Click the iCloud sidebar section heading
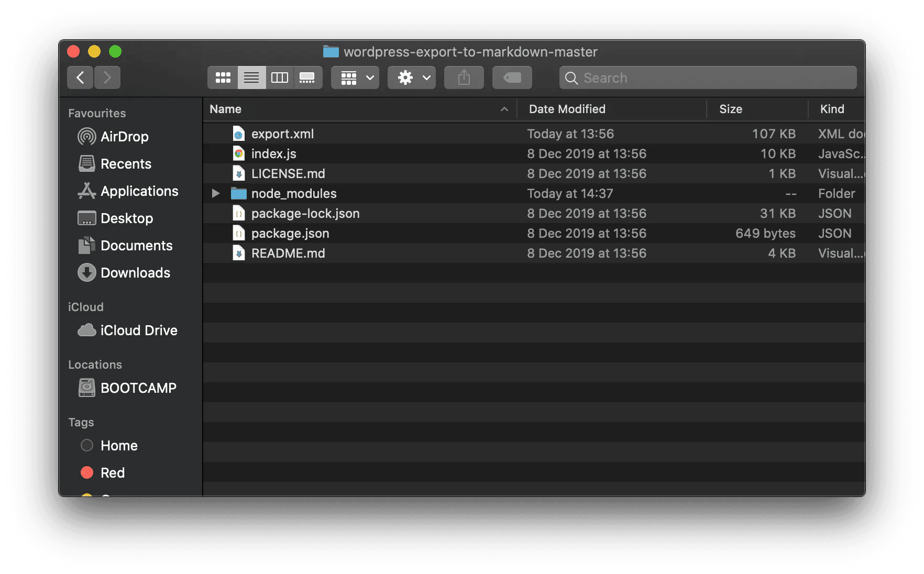The width and height of the screenshot is (924, 574). click(86, 307)
